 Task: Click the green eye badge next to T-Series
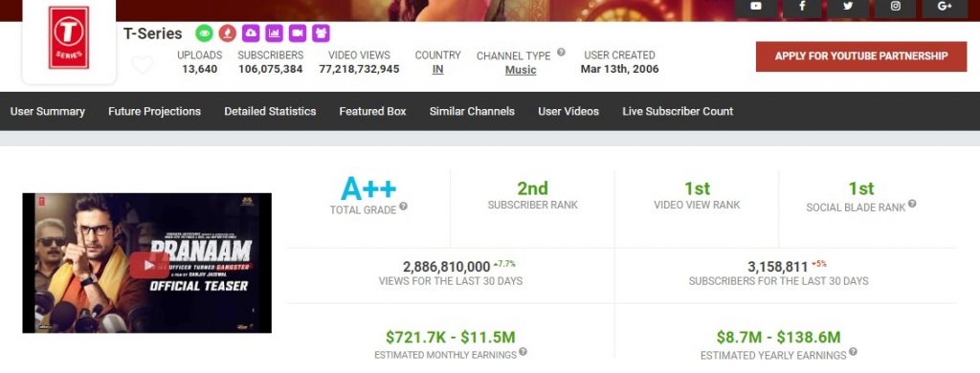pyautogui.click(x=205, y=33)
